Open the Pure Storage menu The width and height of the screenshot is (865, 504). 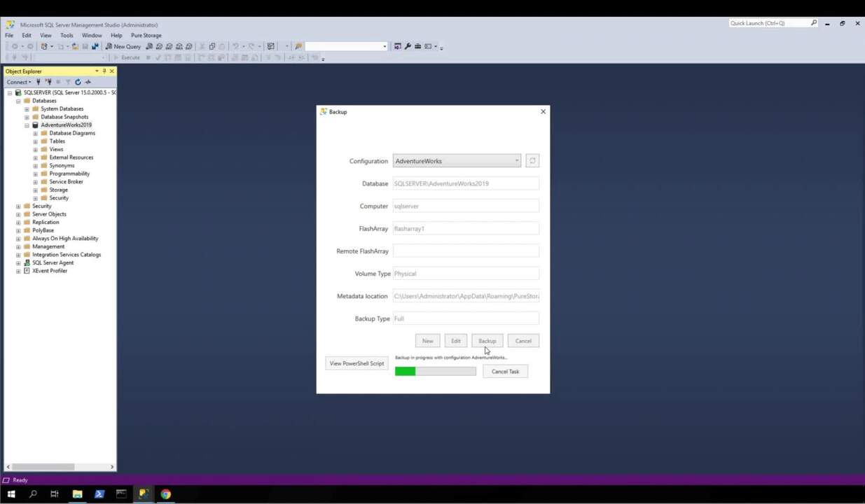tap(146, 35)
